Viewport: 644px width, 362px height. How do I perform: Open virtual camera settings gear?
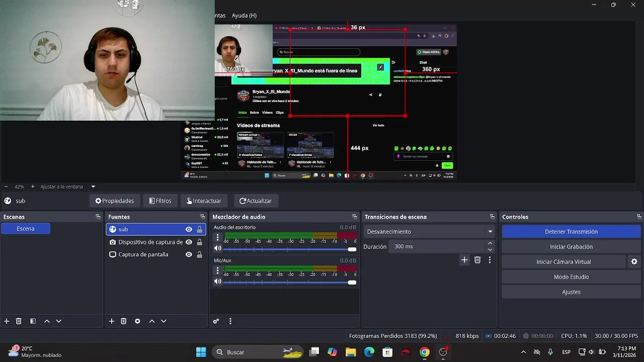634,262
